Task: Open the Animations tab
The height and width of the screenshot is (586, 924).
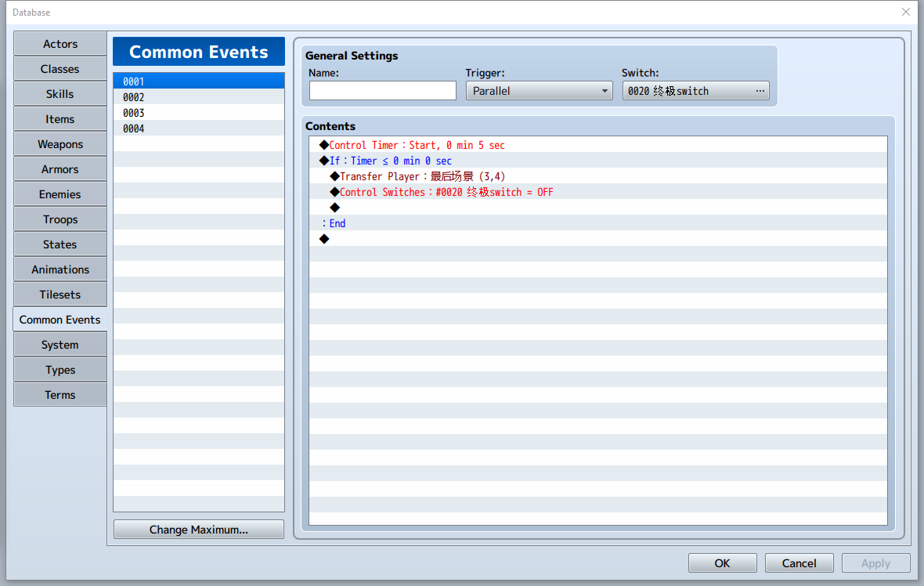Action: tap(60, 269)
